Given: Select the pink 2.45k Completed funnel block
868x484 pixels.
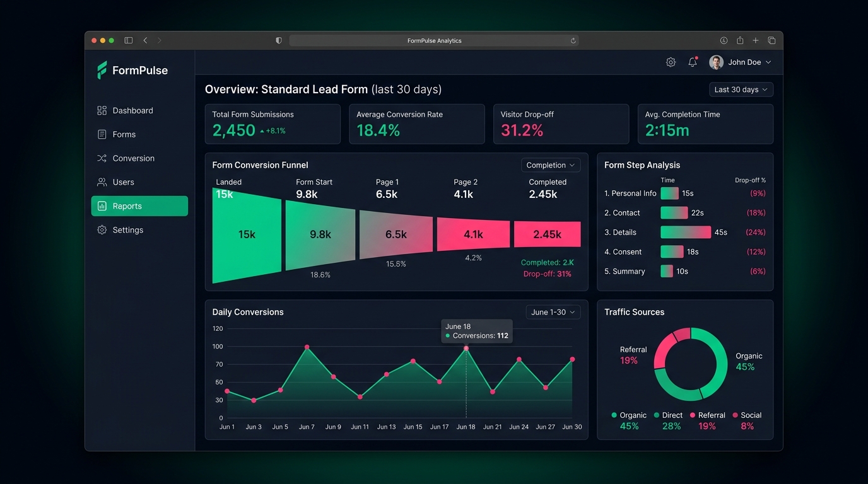Looking at the screenshot, I should pos(547,234).
